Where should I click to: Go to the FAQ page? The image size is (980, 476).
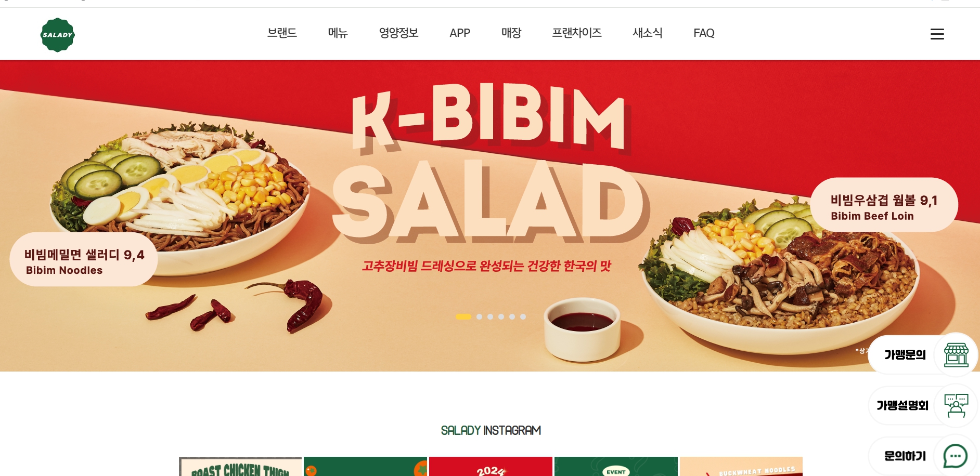click(704, 33)
